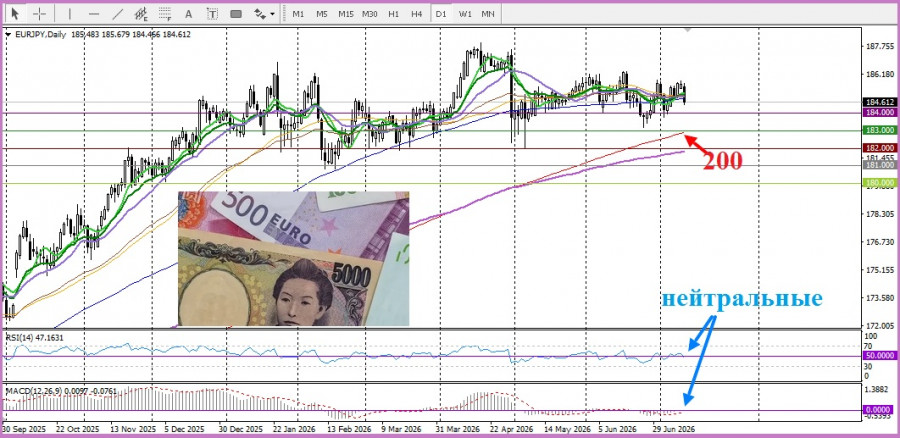The width and height of the screenshot is (900, 438).
Task: Choose the Fibonacci Retracement tool
Action: pyautogui.click(x=165, y=13)
